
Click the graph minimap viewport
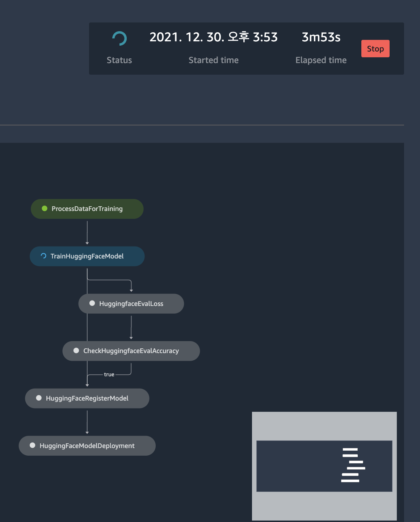coord(324,466)
